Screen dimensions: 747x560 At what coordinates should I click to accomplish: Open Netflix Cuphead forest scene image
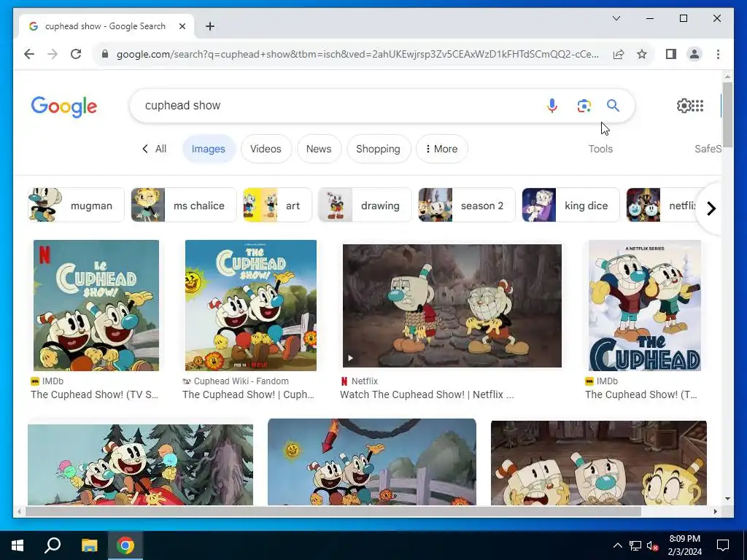(x=452, y=306)
